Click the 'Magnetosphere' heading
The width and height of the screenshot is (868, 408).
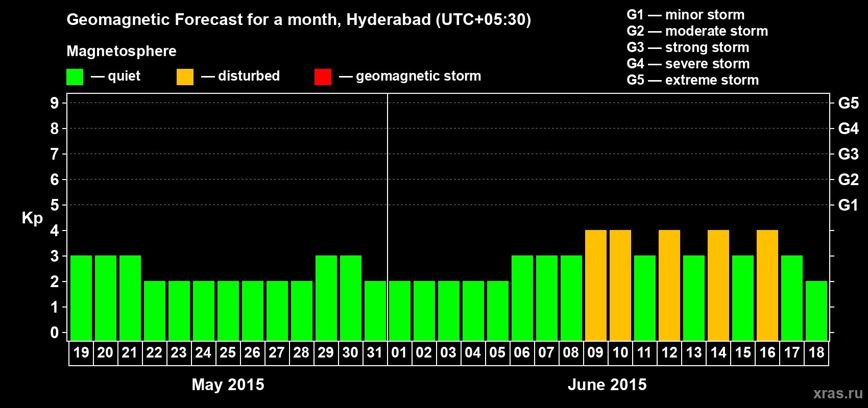[122, 51]
